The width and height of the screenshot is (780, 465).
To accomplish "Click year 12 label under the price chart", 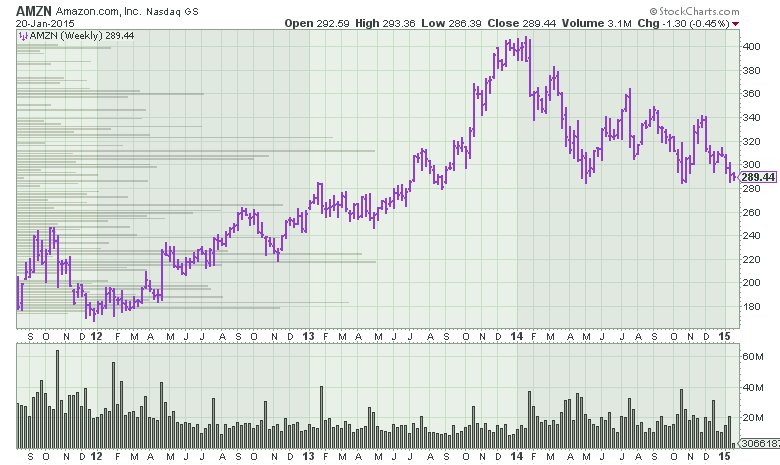I will click(97, 336).
